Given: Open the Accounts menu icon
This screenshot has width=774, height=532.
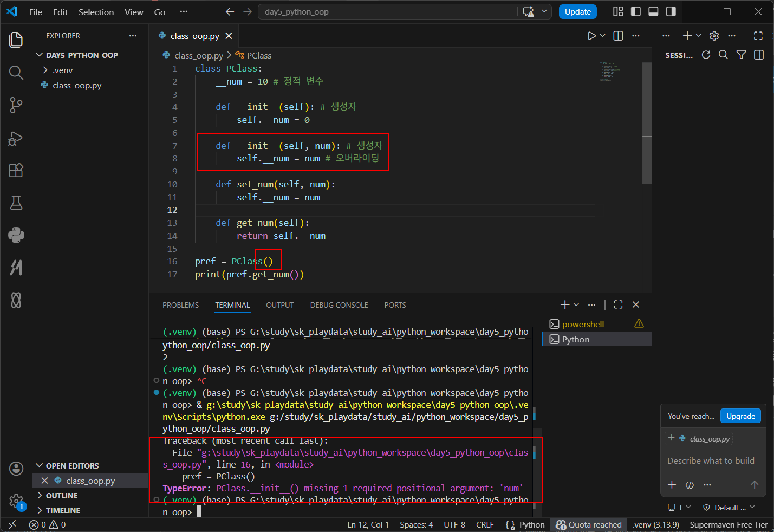Looking at the screenshot, I should [16, 469].
